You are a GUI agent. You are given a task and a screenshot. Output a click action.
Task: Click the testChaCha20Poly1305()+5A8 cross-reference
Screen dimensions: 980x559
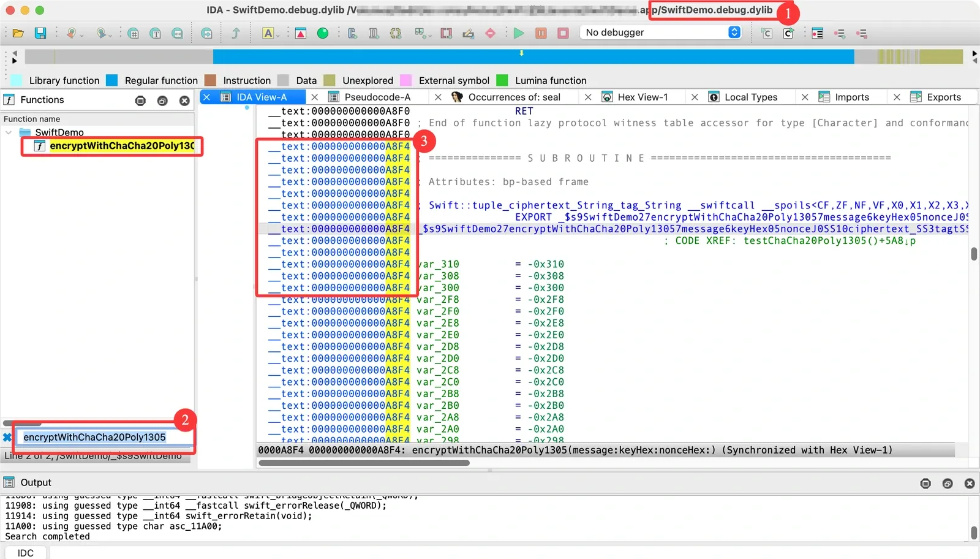pos(830,241)
